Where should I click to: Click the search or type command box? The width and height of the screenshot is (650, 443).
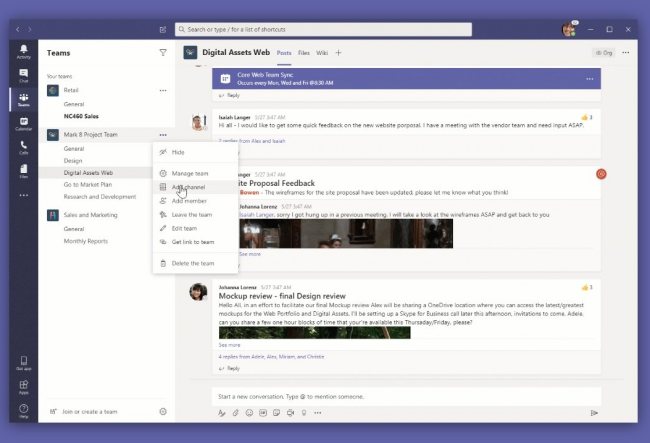point(323,29)
